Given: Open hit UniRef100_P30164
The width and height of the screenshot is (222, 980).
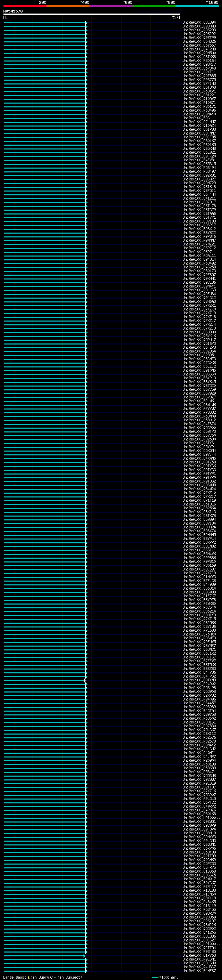Looking at the screenshot, I should coord(199,60).
